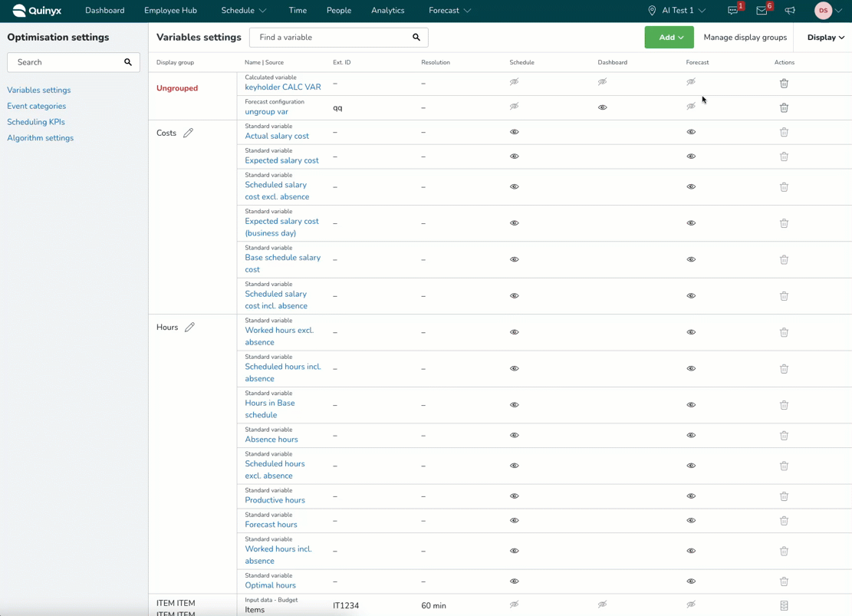Open the Time navigation item
Image resolution: width=852 pixels, height=616 pixels.
coord(298,10)
